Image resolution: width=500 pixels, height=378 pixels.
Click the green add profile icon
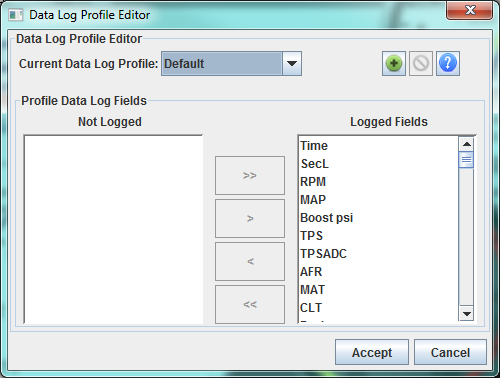[394, 63]
